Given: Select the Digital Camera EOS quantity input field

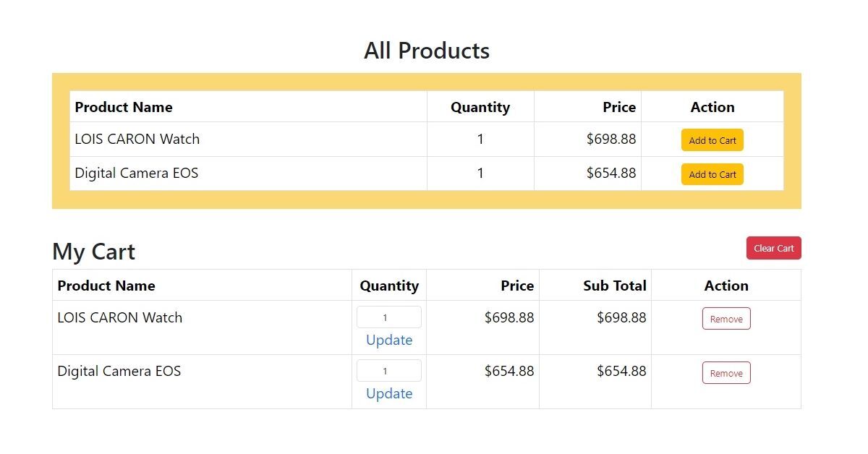Looking at the screenshot, I should [388, 370].
